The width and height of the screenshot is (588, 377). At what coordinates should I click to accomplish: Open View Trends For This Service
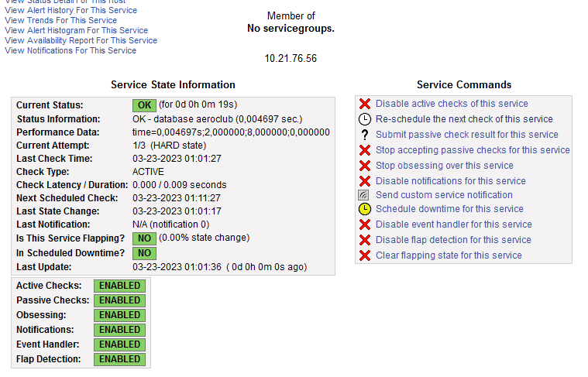coord(60,21)
